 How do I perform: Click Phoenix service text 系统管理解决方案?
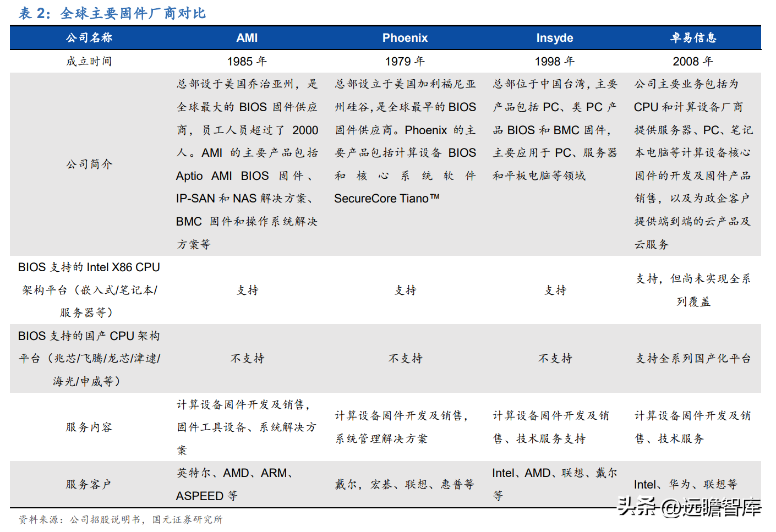pyautogui.click(x=381, y=438)
